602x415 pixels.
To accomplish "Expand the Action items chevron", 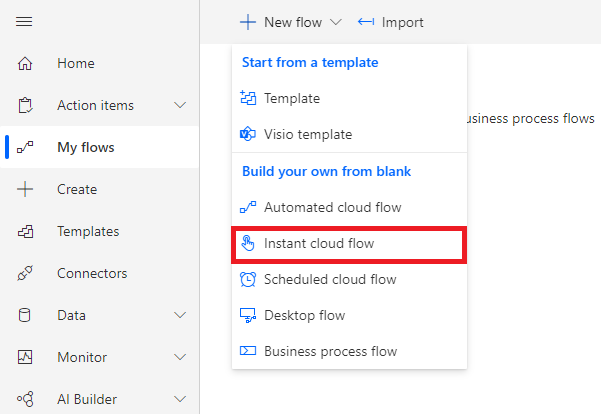I will tap(180, 105).
